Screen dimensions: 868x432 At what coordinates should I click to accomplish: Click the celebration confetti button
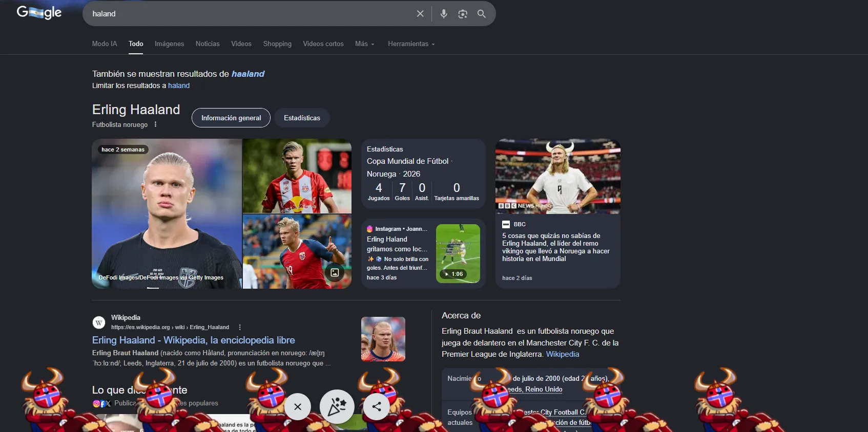(337, 407)
